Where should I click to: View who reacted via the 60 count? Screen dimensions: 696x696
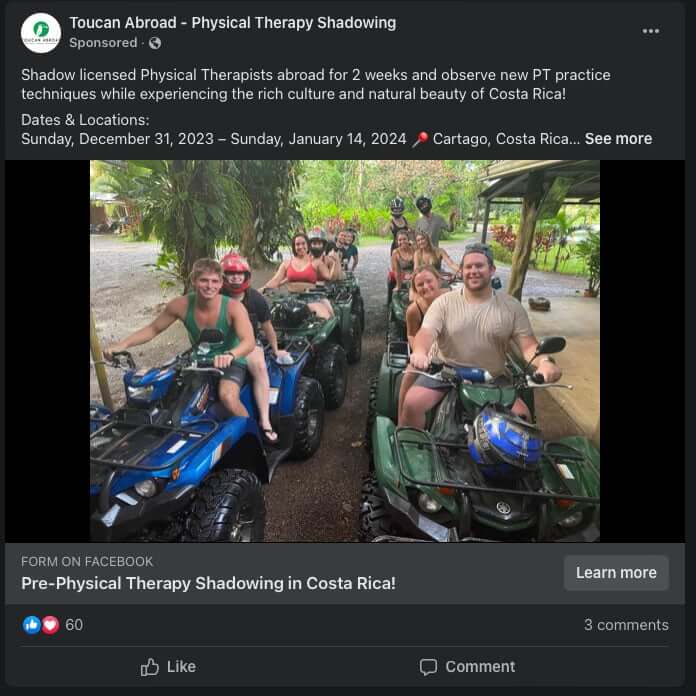tap(74, 625)
